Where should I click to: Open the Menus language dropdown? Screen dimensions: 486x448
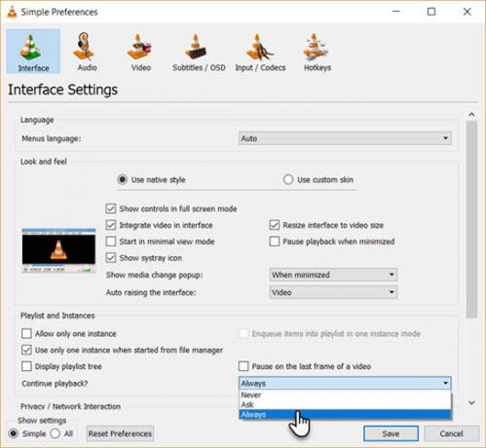[x=345, y=138]
